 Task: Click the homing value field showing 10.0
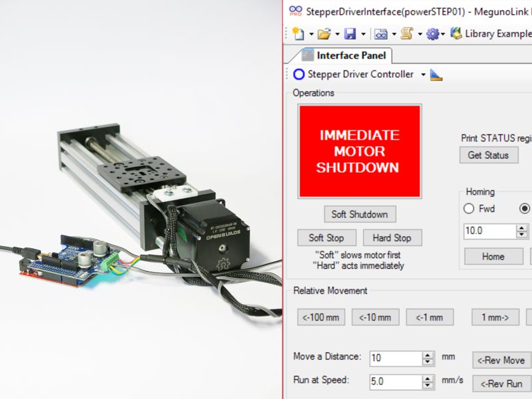tap(489, 231)
